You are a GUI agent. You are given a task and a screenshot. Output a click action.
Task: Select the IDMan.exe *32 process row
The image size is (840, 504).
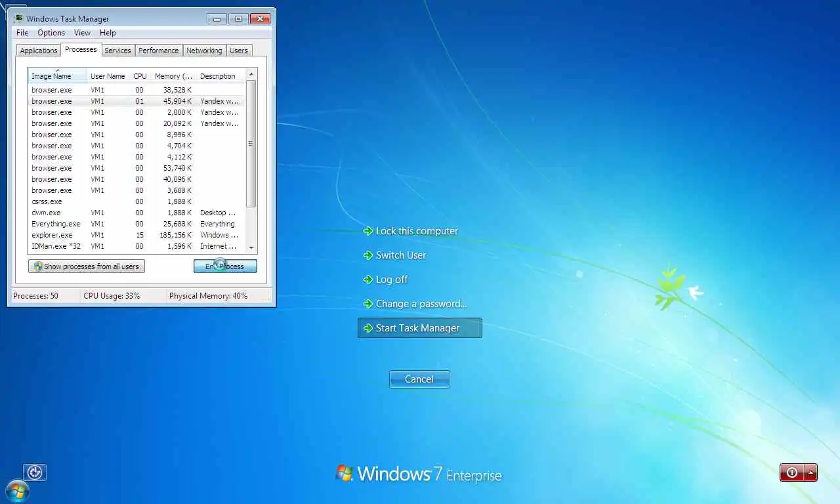(136, 246)
